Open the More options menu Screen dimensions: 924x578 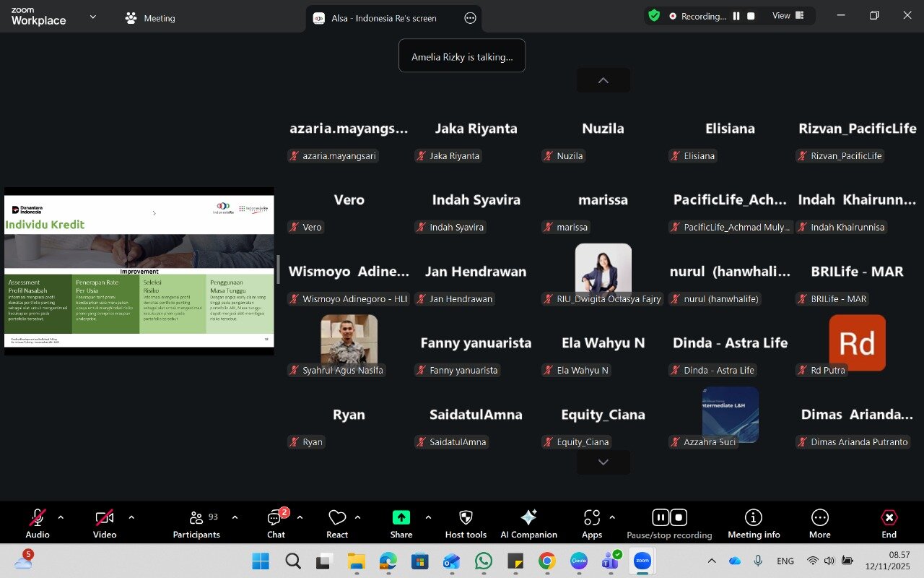click(819, 522)
